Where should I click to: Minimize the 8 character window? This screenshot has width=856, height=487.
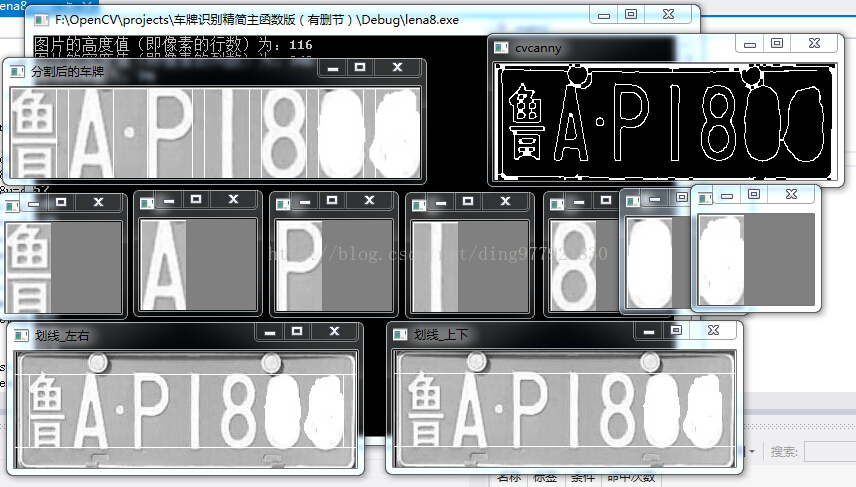[579, 201]
